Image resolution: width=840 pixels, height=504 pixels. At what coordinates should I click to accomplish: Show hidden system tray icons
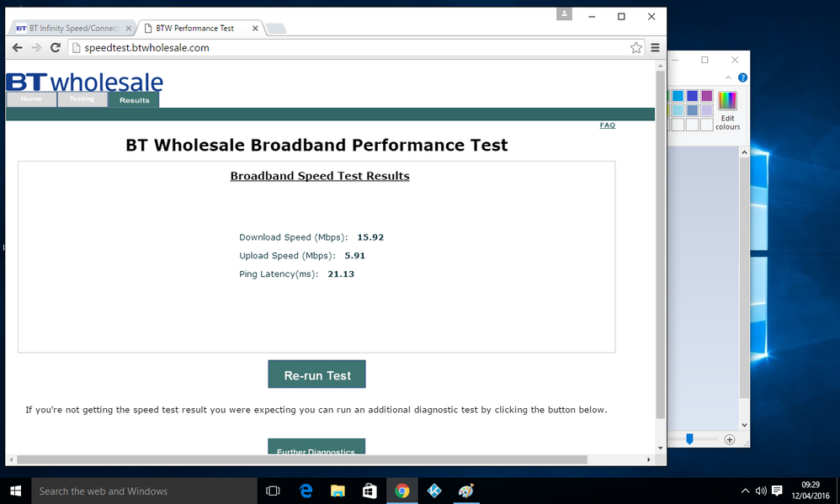745,491
